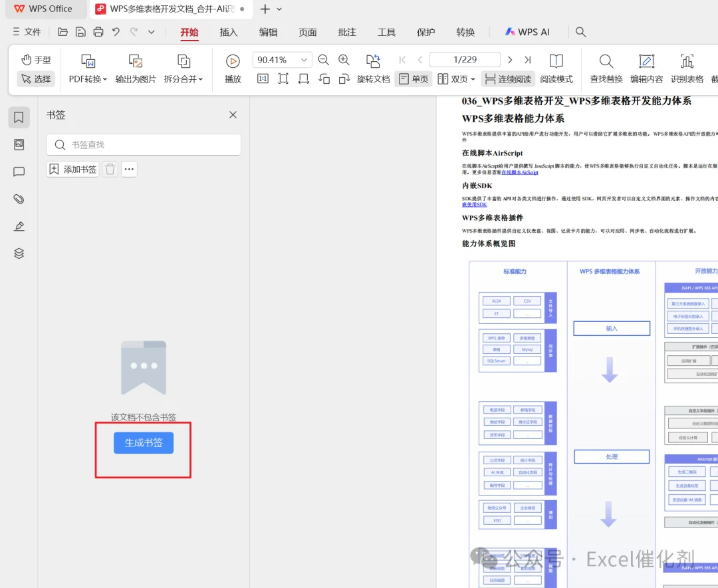Open the 保护 tab
The width and height of the screenshot is (718, 588).
click(426, 32)
